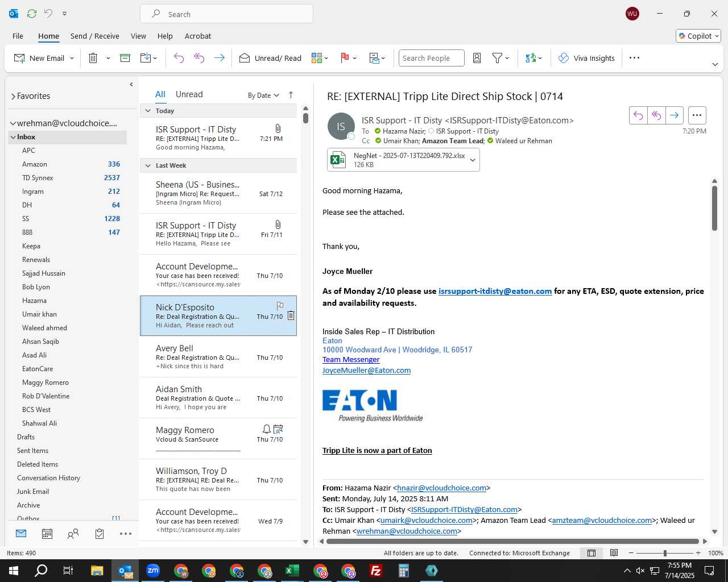Click Reply button in reading pane
Screen dimensions: 728x582
[x=638, y=115]
